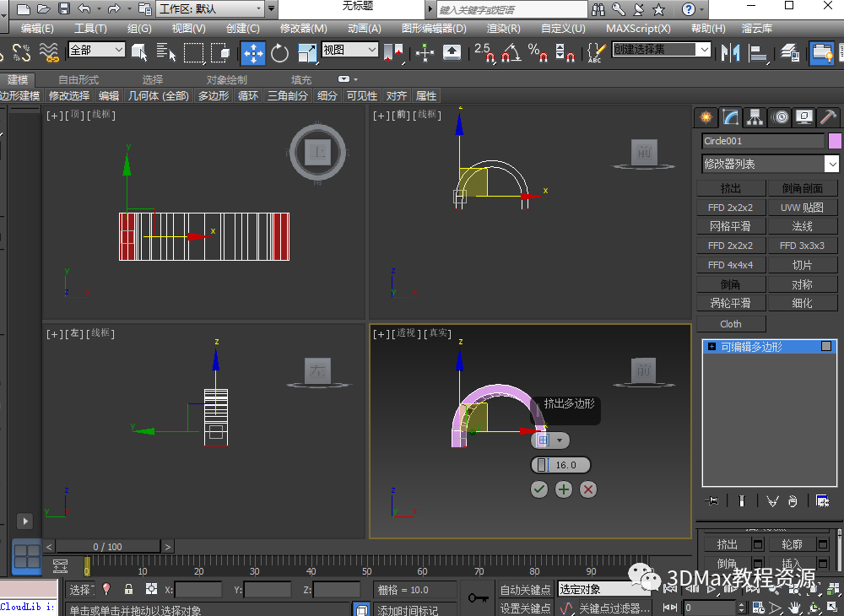Click the UVW 贴图 modifier button

(802, 207)
